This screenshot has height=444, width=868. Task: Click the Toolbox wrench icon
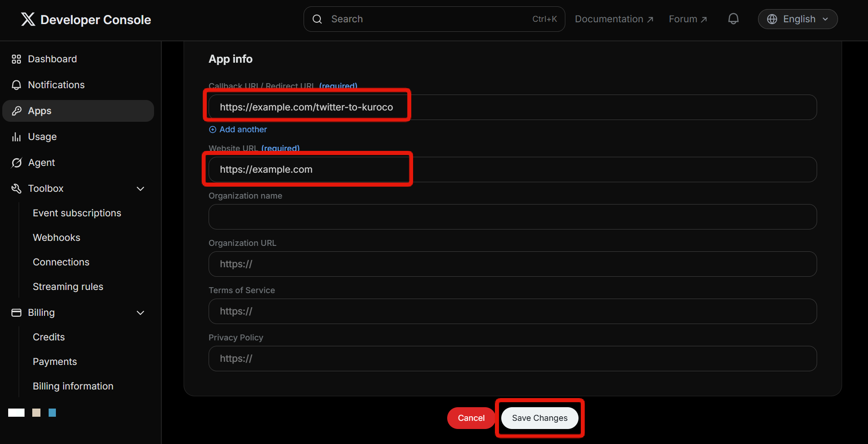[x=16, y=189]
